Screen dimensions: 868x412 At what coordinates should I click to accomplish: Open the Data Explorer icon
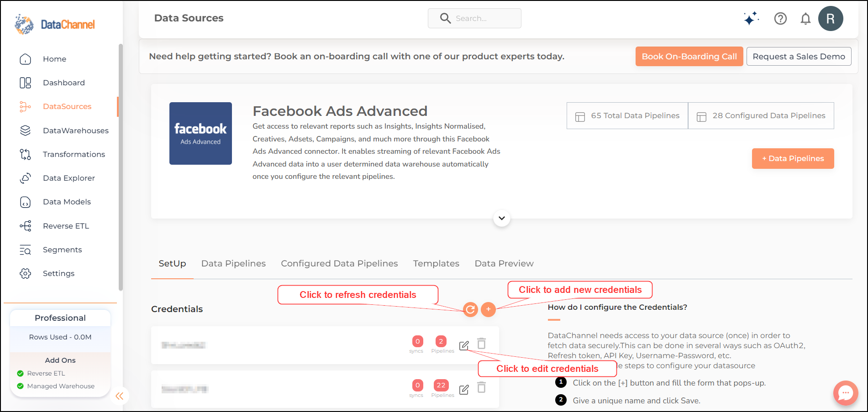[x=26, y=178]
